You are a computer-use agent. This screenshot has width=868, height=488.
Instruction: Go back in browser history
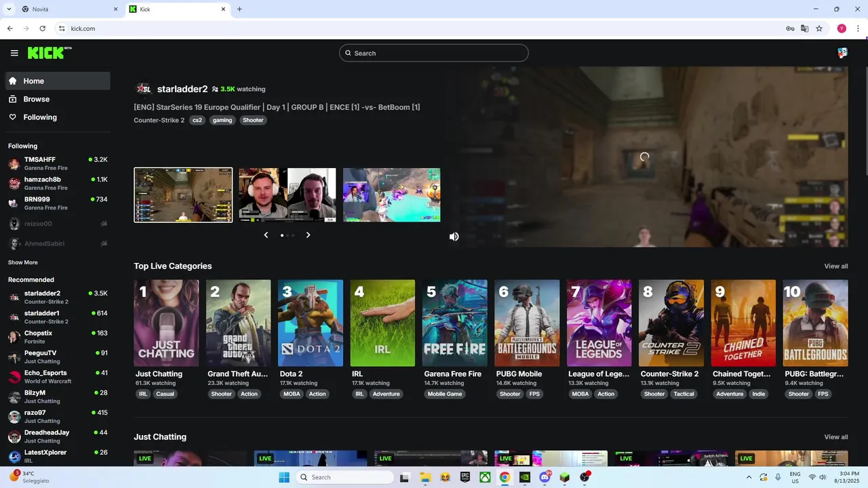tap(9, 28)
